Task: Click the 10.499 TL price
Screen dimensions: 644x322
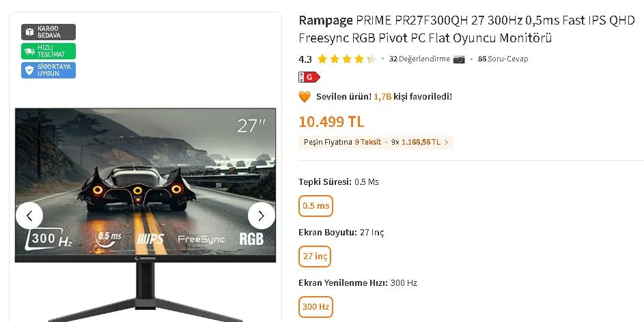Action: [x=331, y=122]
